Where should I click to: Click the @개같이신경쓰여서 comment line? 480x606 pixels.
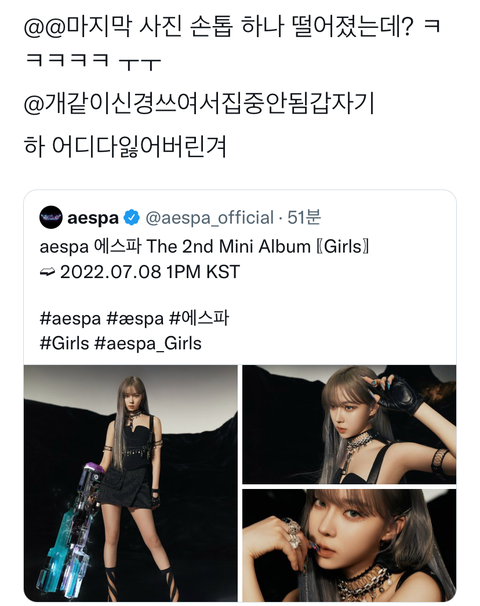199,104
